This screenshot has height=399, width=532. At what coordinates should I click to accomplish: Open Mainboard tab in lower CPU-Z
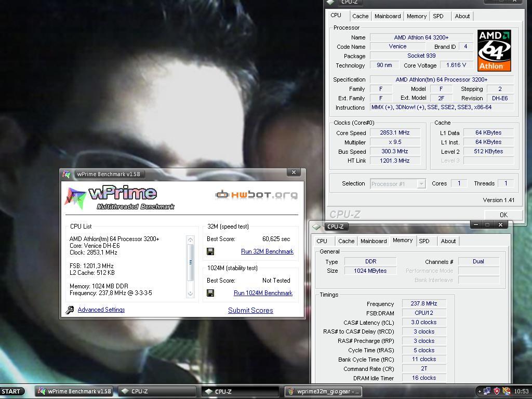click(374, 241)
